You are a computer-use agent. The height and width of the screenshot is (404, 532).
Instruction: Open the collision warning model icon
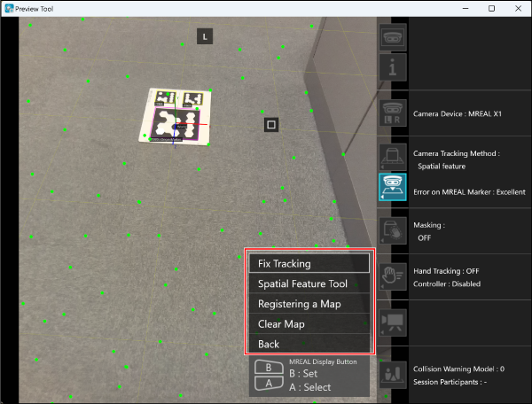(393, 375)
